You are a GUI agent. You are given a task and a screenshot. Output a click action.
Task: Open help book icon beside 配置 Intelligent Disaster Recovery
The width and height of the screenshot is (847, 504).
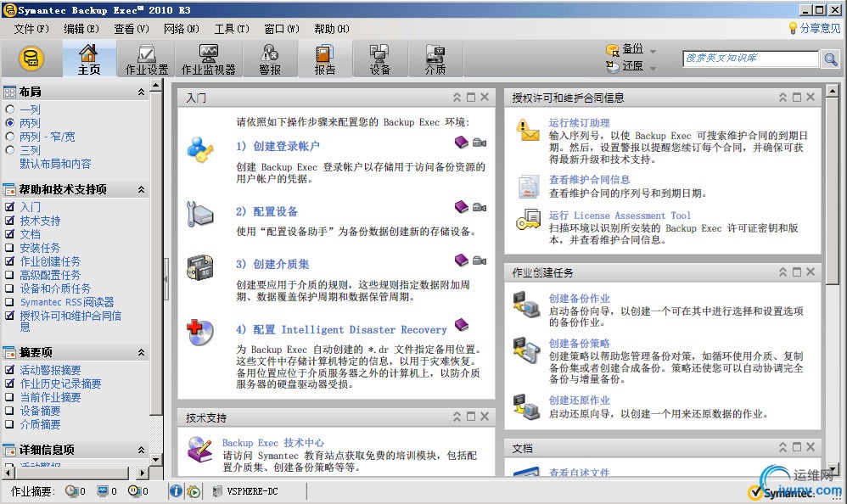coord(462,325)
